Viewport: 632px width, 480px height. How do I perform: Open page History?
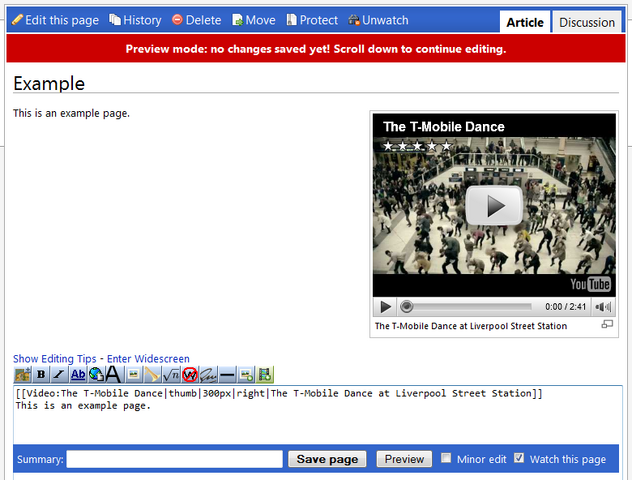tap(142, 20)
